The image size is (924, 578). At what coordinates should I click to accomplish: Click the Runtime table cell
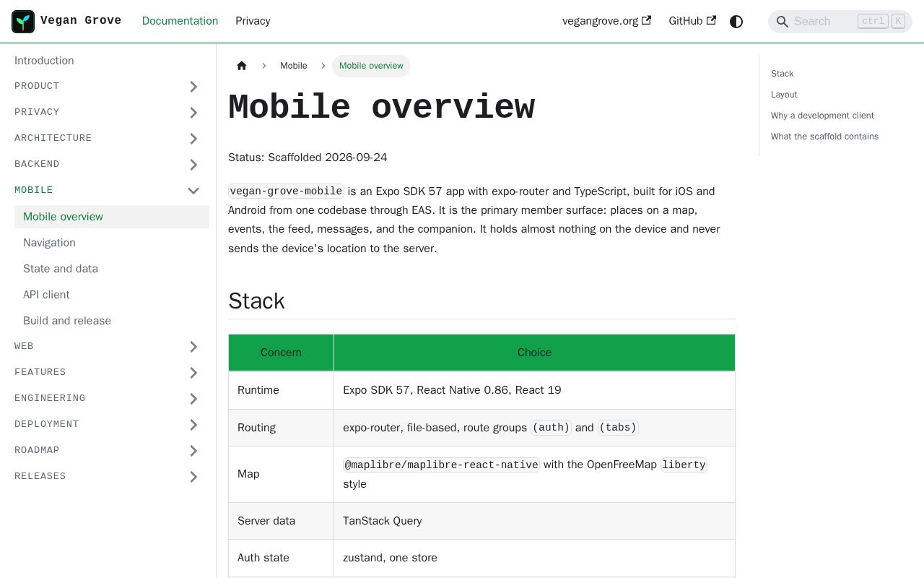click(x=281, y=390)
